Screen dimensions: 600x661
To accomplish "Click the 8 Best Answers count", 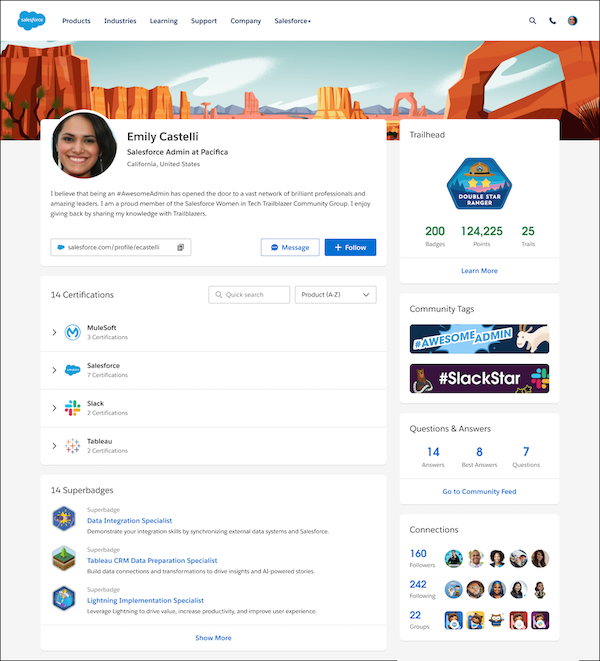I will 479,452.
